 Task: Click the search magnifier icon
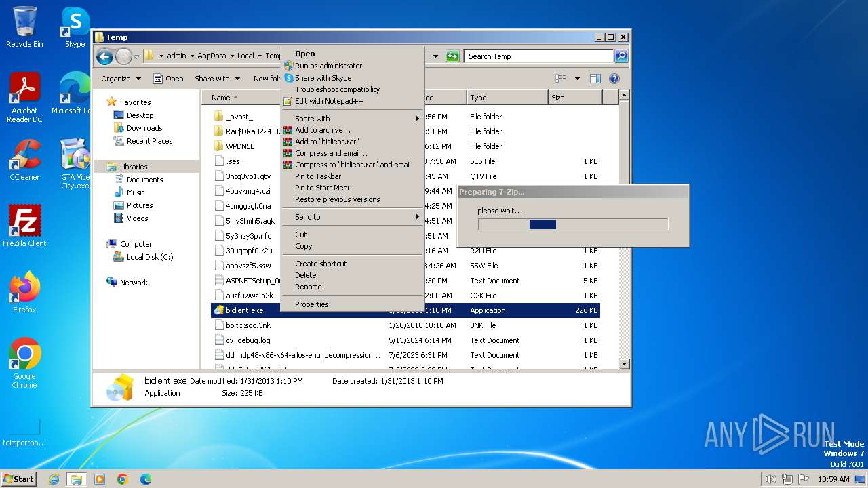coord(620,56)
